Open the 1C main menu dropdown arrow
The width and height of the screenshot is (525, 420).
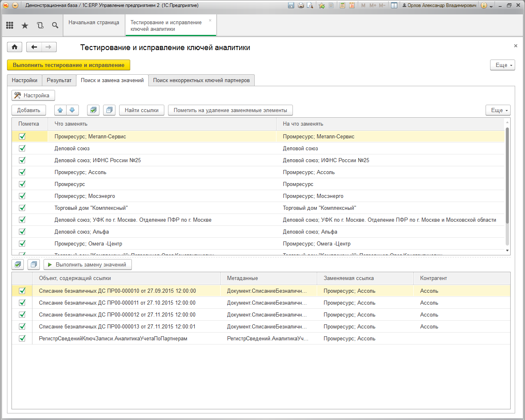(15, 5)
